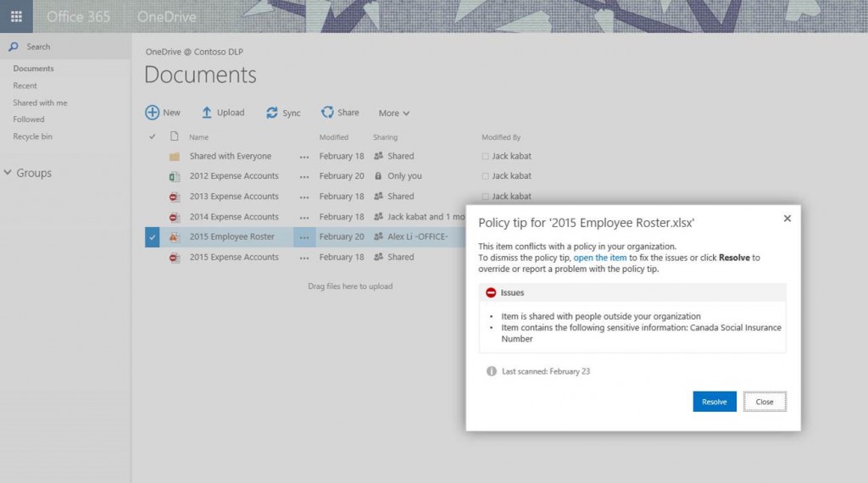Click the 'Drag files here to upload' text
Screen dimensions: 868x483
coord(350,286)
